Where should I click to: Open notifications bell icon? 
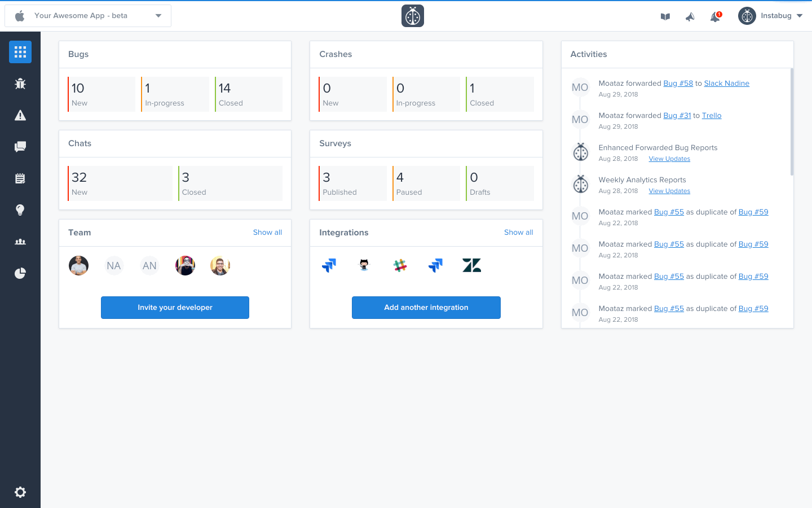(x=715, y=16)
